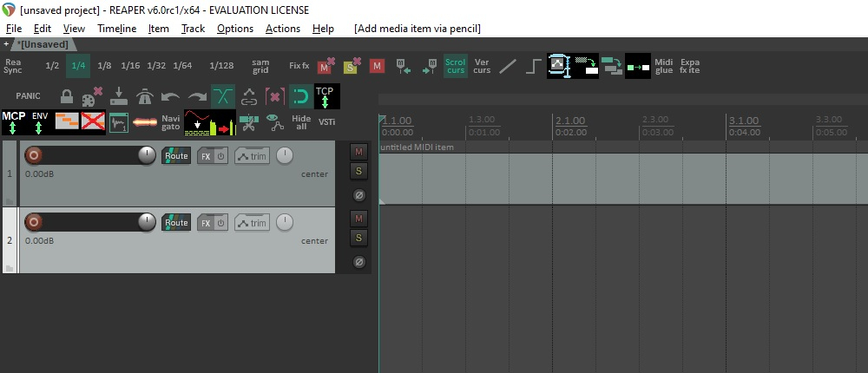Image resolution: width=868 pixels, height=373 pixels.
Task: Click the palette with cross icon
Action: pos(92,96)
